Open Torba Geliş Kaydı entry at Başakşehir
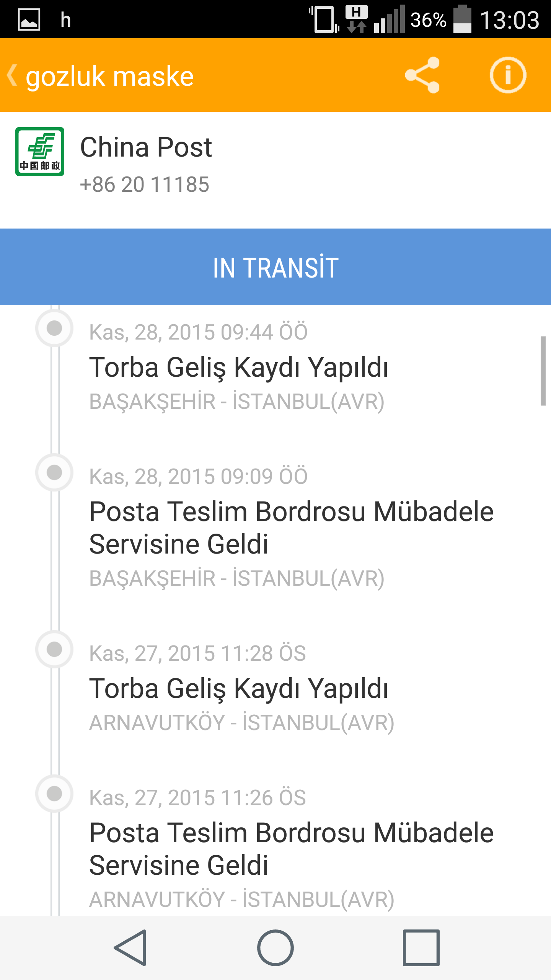The image size is (551, 980). pos(239,367)
